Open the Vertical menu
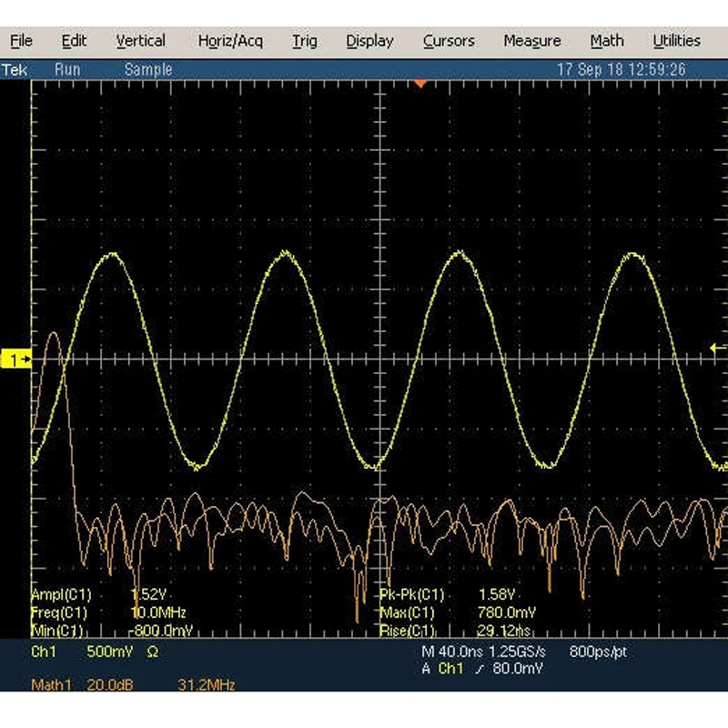Viewport: 728px width, 728px height. click(141, 41)
